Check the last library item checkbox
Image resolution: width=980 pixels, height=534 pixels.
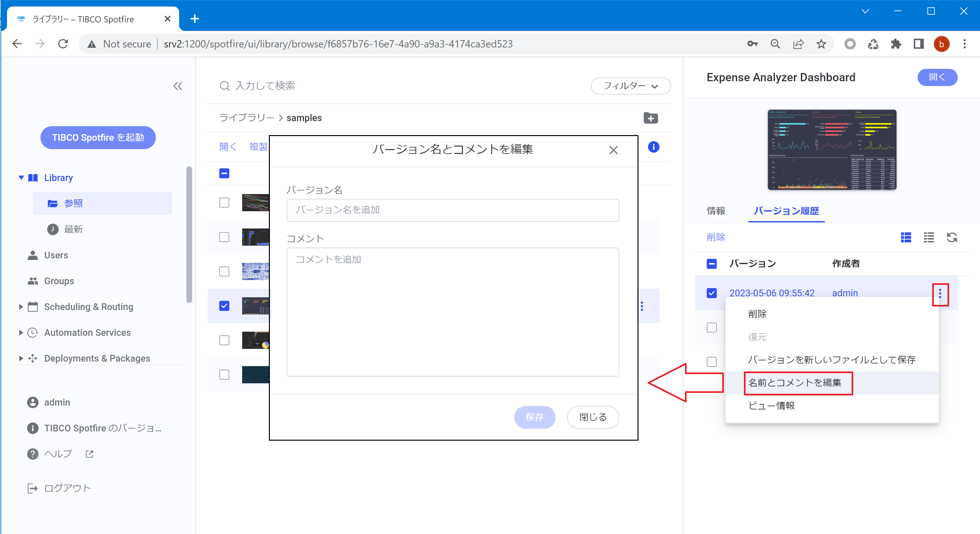tap(224, 375)
